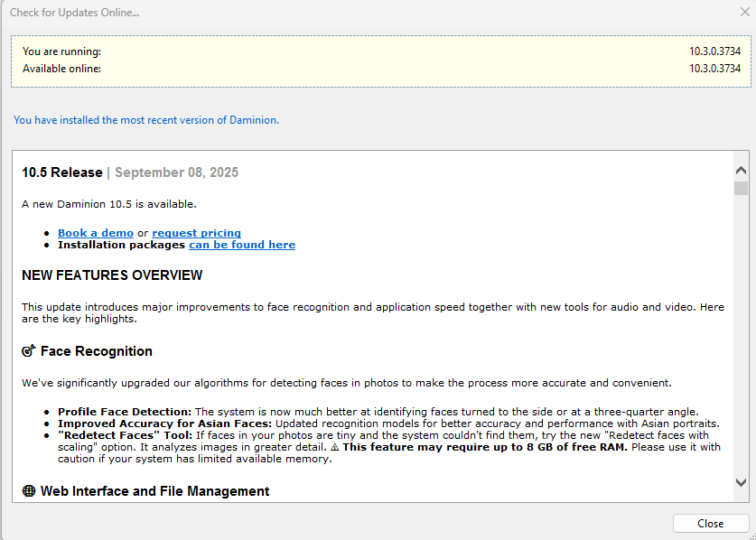Click the release notes scrollbar thumb
This screenshot has width=756, height=540.
tap(741, 188)
